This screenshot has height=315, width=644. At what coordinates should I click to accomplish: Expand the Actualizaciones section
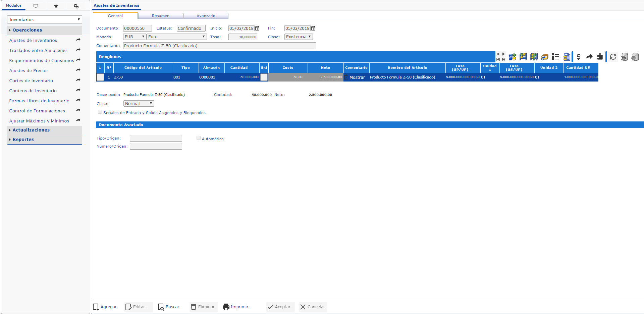click(x=45, y=130)
